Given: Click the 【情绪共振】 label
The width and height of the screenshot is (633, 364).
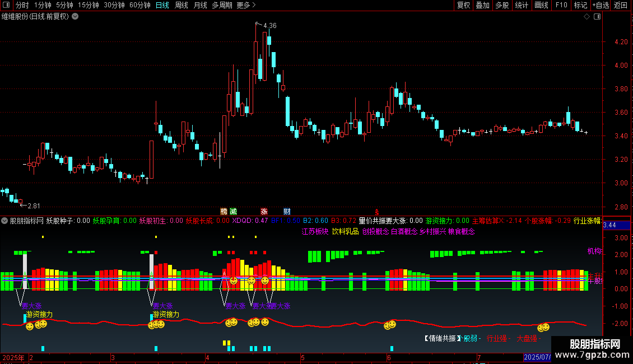Looking at the screenshot, I should coord(443,339).
